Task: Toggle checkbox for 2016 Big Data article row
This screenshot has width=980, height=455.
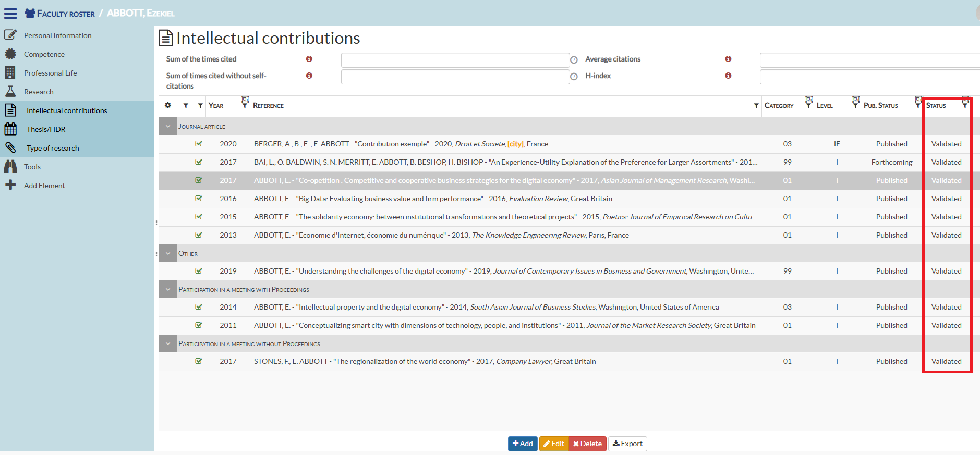Action: pos(199,199)
